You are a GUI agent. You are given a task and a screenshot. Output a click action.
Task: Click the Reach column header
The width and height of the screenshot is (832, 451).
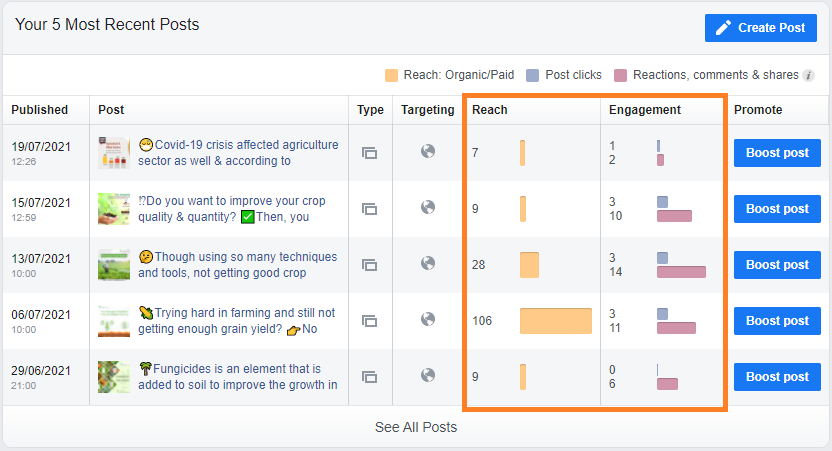(x=489, y=110)
